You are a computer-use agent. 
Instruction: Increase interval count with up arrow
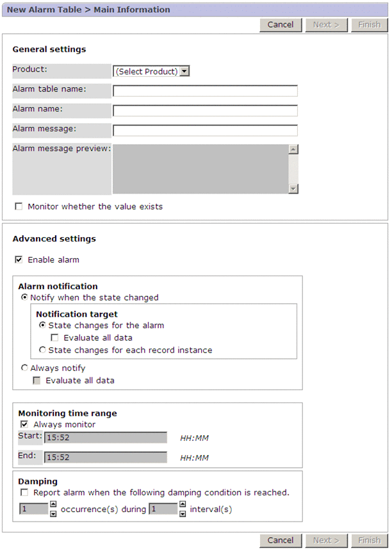pyautogui.click(x=182, y=505)
